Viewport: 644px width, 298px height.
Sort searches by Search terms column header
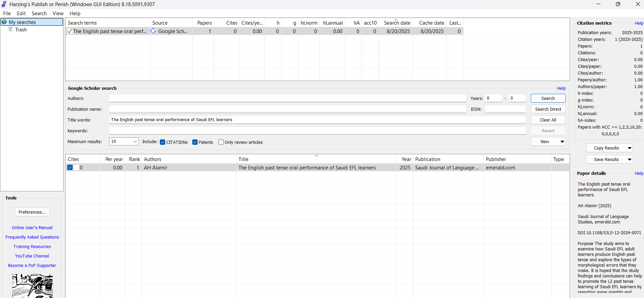tap(108, 23)
